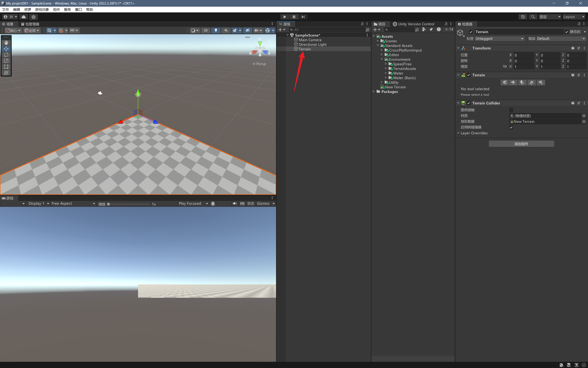Open the 图层 layers dropdown in the toolbar

[550, 17]
